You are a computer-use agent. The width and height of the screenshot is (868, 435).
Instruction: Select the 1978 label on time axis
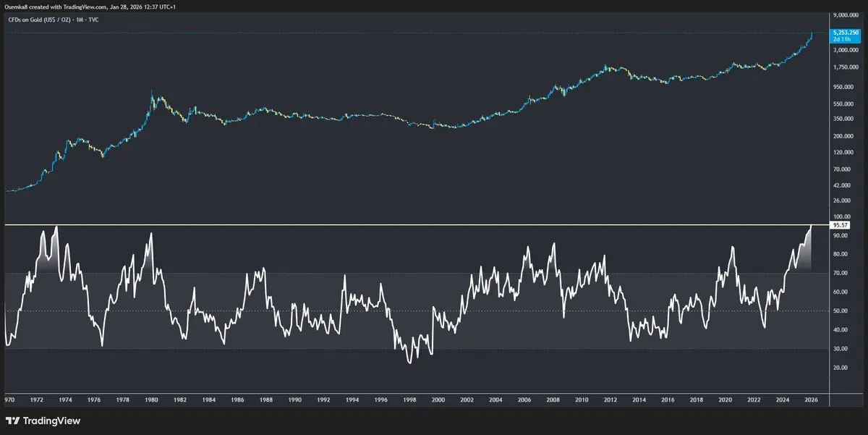click(122, 399)
